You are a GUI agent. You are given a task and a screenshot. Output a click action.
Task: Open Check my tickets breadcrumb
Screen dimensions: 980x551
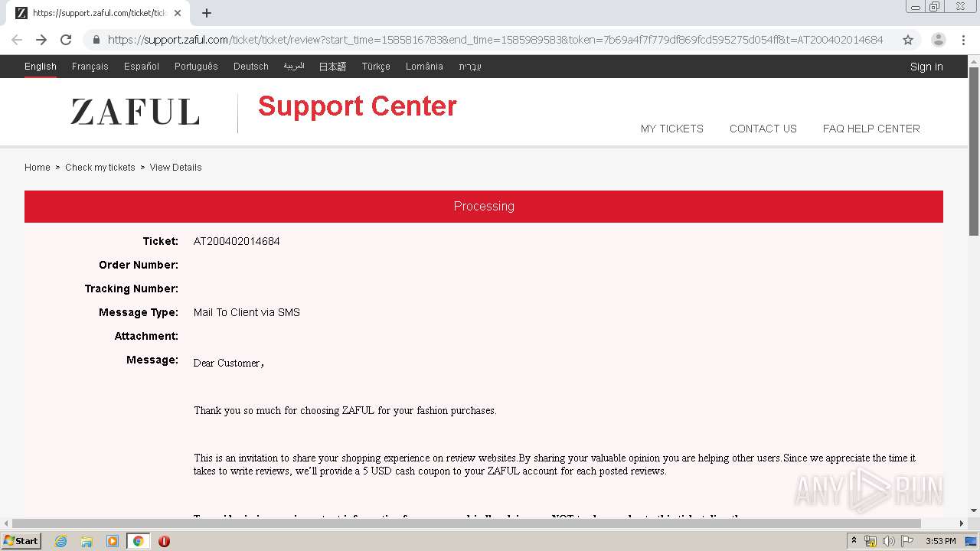click(100, 168)
